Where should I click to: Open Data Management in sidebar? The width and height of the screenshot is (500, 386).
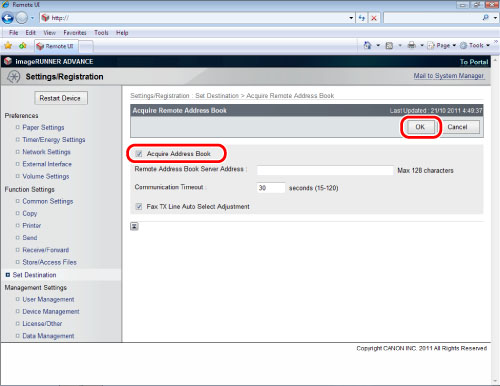[x=48, y=336]
